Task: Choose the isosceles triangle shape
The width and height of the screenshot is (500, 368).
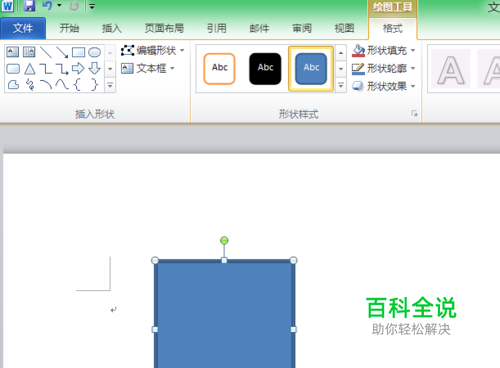Action: coord(30,69)
